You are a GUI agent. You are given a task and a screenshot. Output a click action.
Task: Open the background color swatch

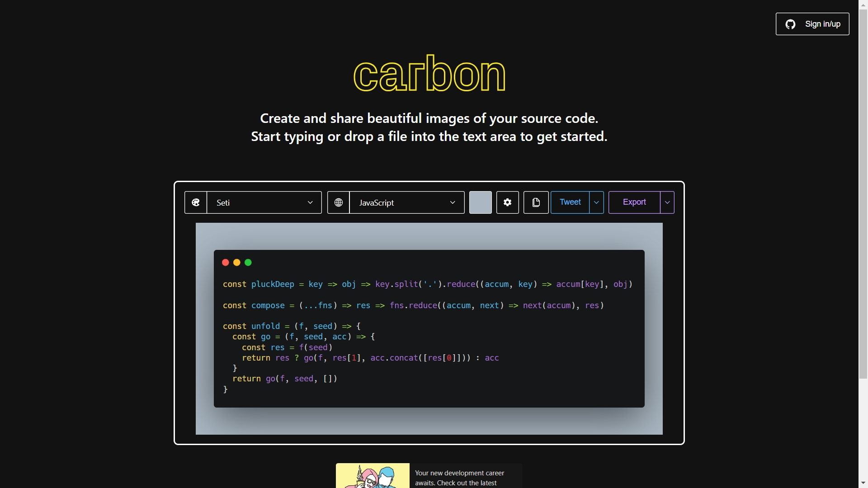pyautogui.click(x=481, y=202)
